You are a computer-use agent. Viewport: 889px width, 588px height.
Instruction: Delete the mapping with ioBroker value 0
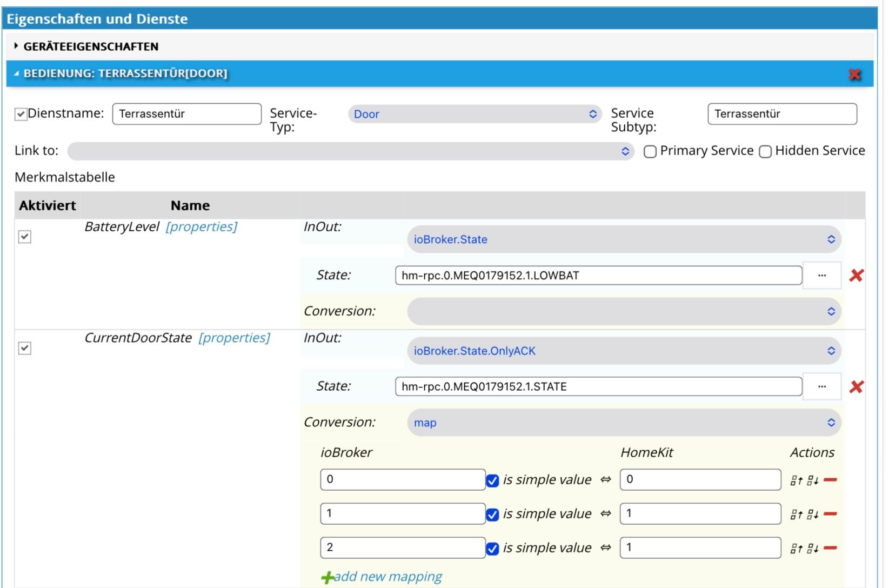831,480
